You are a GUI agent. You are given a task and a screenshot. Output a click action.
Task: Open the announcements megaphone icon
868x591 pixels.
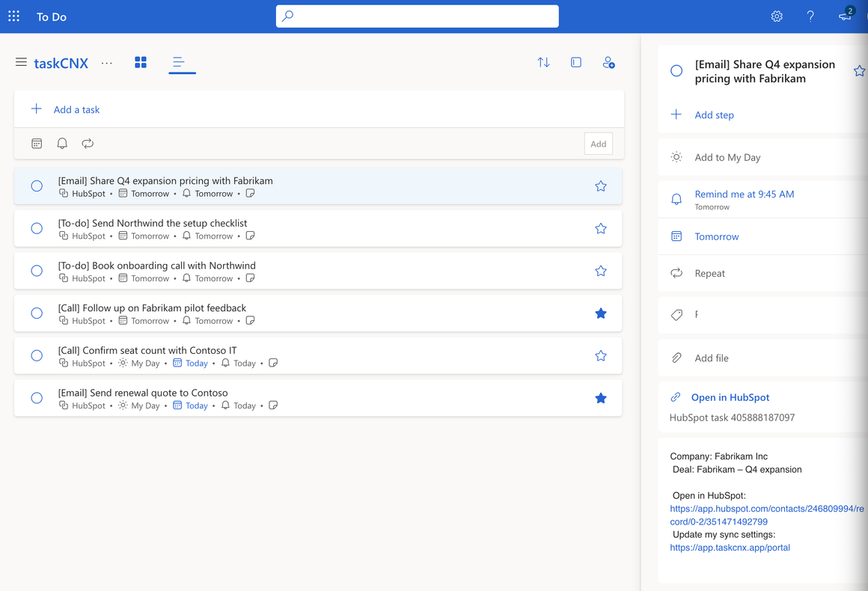(x=846, y=16)
